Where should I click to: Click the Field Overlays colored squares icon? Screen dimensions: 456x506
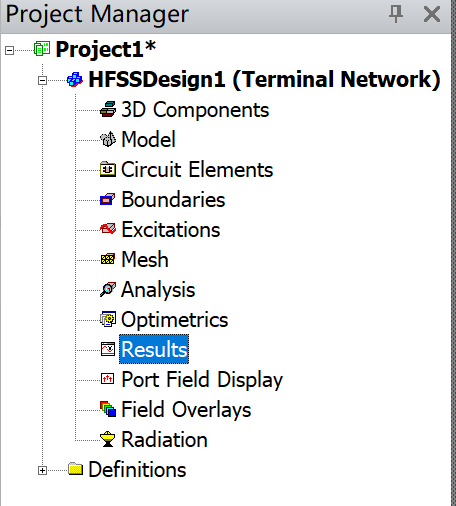click(108, 409)
